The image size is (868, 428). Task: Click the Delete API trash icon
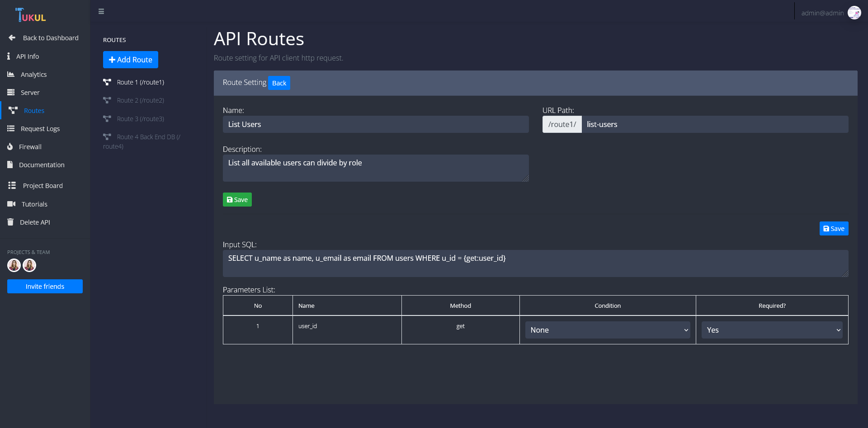pyautogui.click(x=10, y=222)
